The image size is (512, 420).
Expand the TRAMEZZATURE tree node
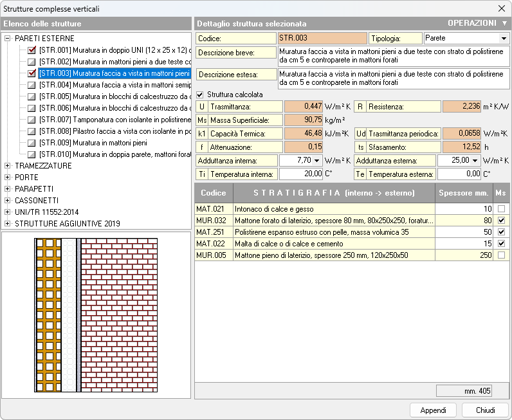tap(8, 166)
